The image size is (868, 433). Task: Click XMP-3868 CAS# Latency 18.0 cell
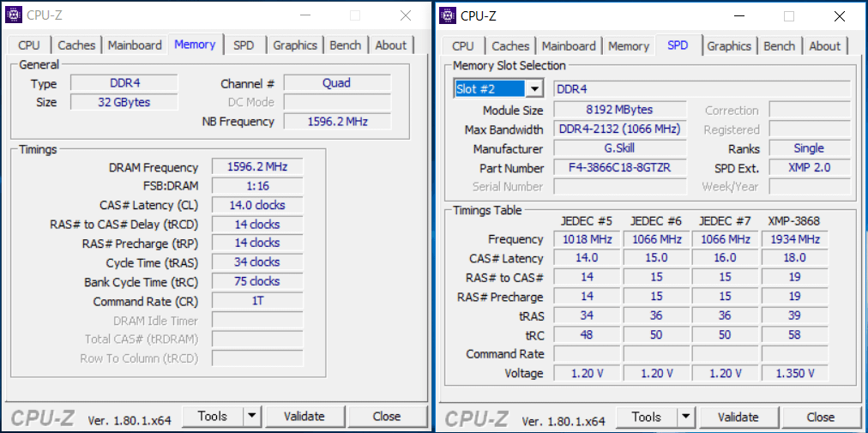(795, 258)
